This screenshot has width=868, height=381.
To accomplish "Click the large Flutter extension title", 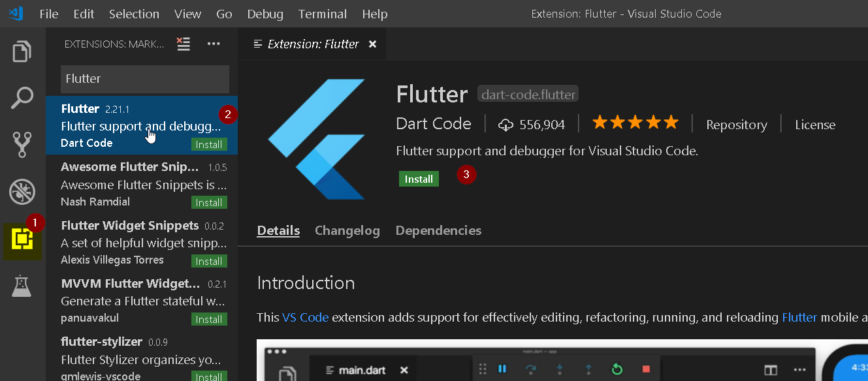I will pos(432,95).
